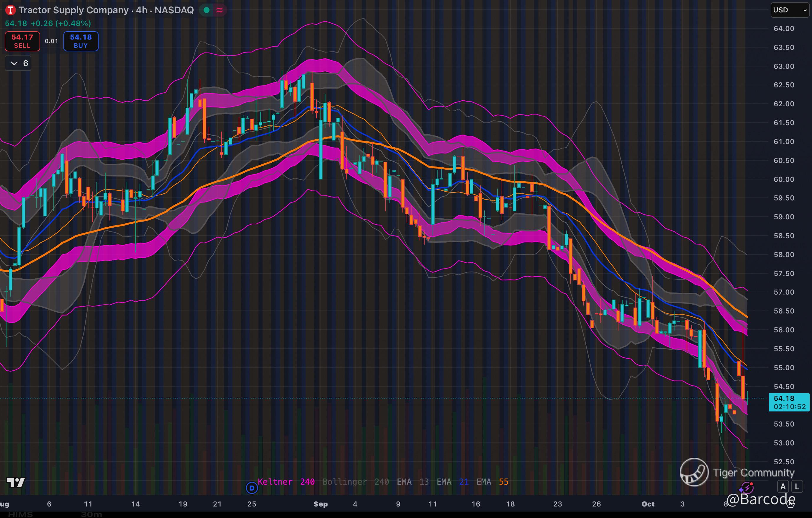Click the hexagon settings icon on time axis
This screenshot has width=812, height=518.
point(790,504)
